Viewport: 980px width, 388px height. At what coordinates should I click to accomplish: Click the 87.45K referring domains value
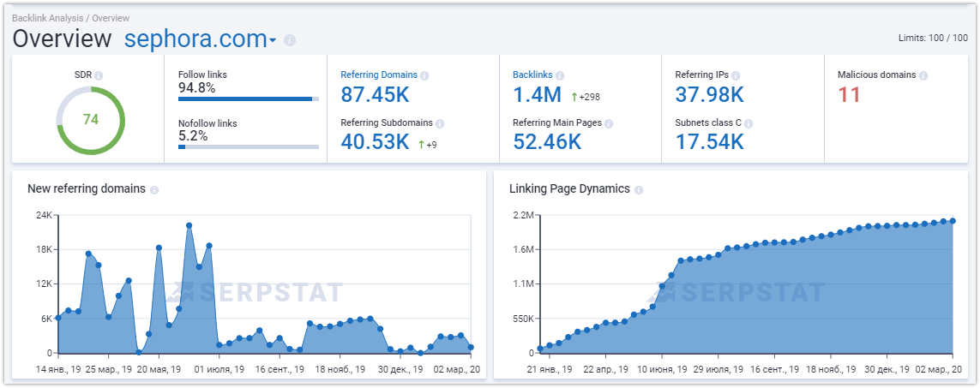[x=375, y=95]
